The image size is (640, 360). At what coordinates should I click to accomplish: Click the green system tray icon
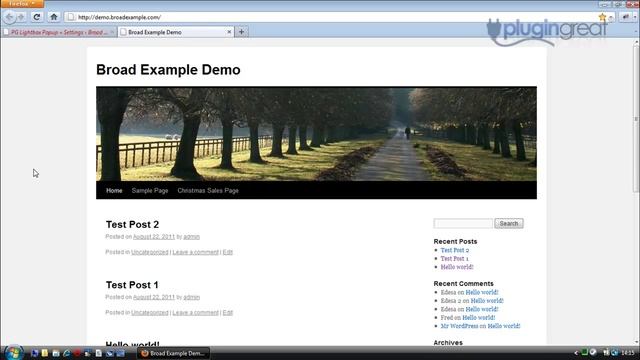[x=584, y=352]
